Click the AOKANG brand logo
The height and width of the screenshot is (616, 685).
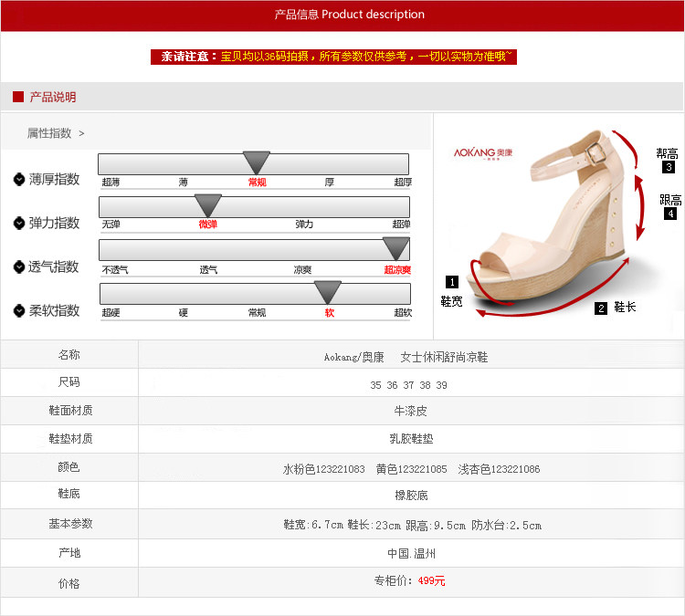[483, 153]
